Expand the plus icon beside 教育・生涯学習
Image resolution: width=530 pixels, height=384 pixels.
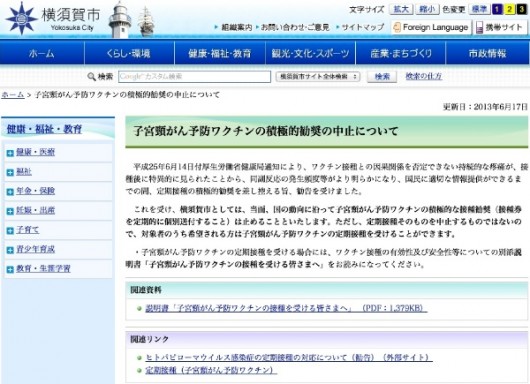coord(10,269)
